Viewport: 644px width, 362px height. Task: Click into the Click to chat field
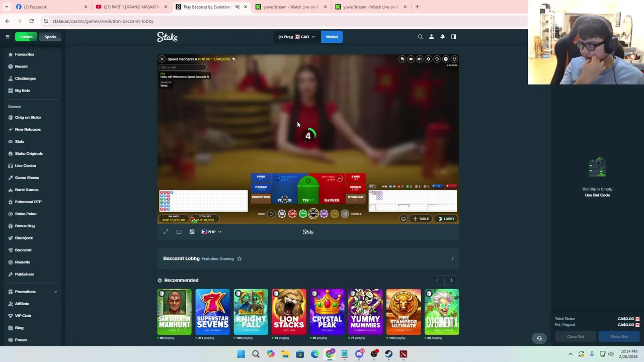tap(183, 67)
